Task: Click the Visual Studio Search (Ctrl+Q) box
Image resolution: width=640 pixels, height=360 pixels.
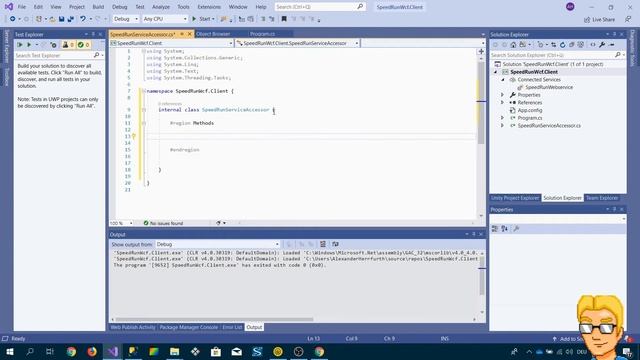Action: pyautogui.click(x=320, y=7)
